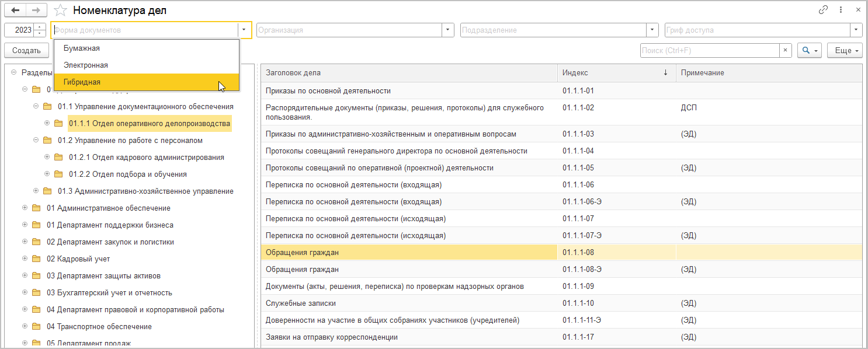Open the Еще menu button
Screen dimensions: 868x349
click(x=845, y=51)
